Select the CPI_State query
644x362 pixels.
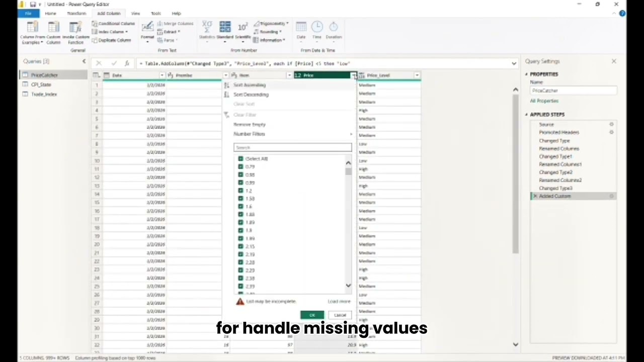click(41, 85)
